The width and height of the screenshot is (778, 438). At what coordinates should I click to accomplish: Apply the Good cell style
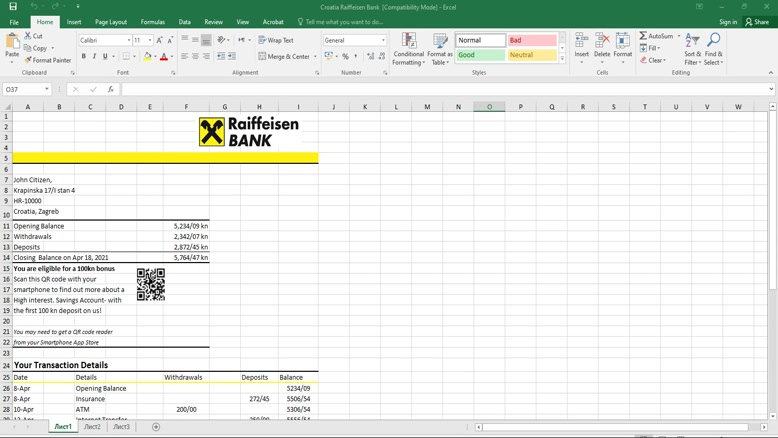coord(481,55)
